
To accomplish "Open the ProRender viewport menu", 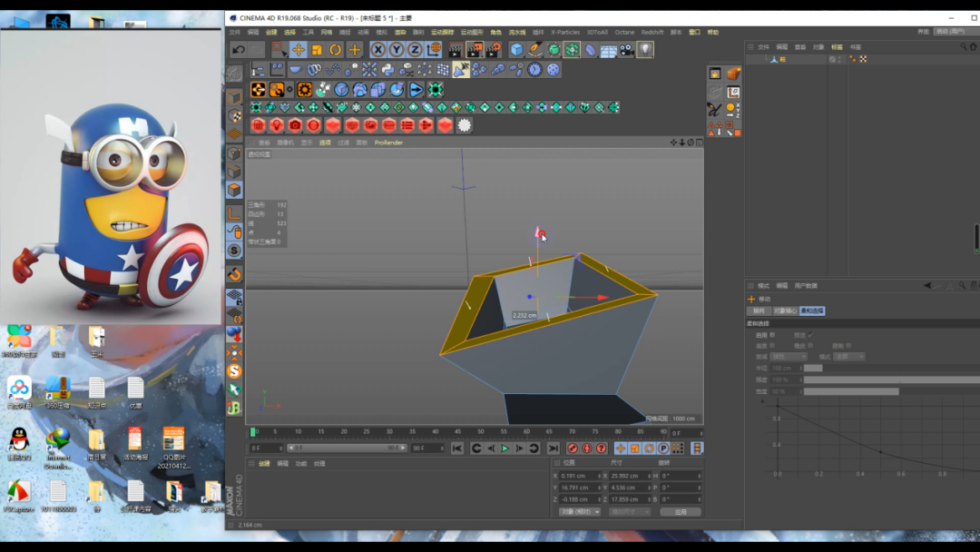I will pos(388,143).
